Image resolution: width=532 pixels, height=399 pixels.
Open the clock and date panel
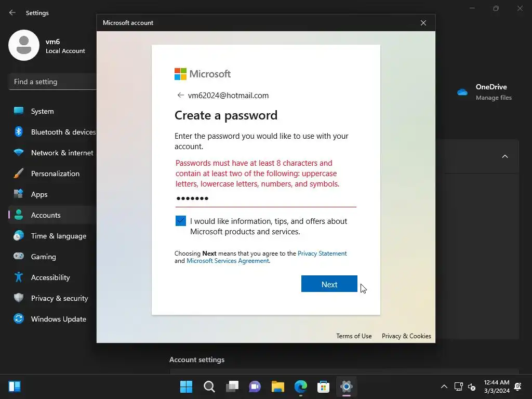497,387
